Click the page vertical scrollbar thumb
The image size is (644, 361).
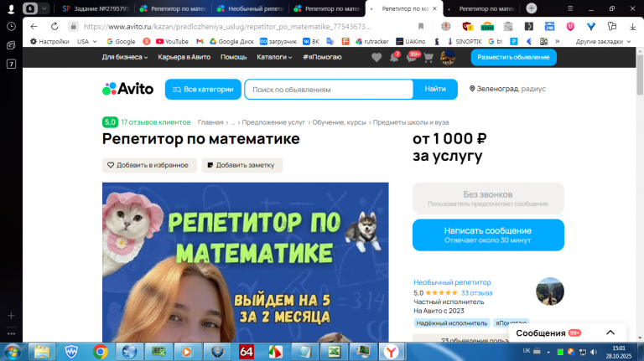click(640, 75)
